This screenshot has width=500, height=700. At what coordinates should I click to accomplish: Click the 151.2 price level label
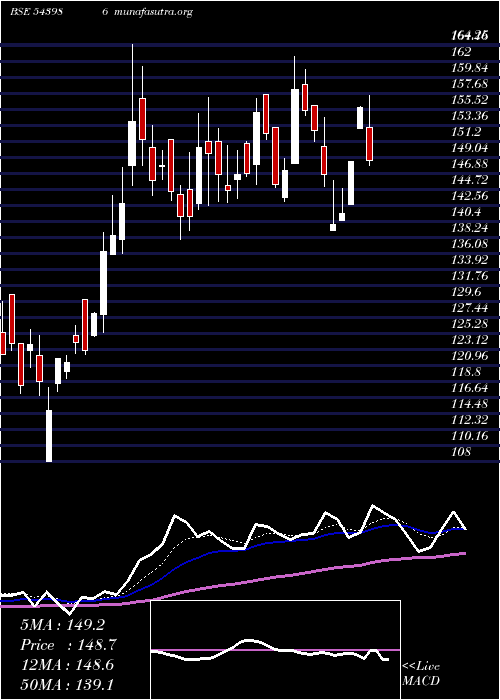coord(466,132)
